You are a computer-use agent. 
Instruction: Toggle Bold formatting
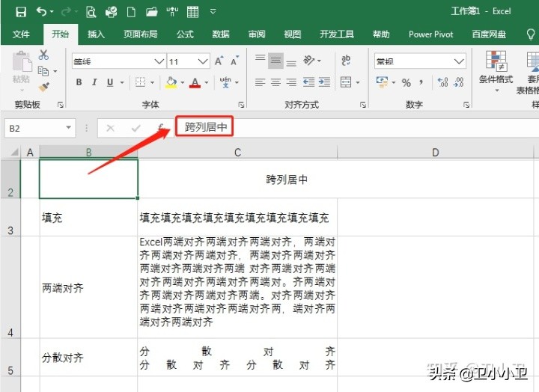(79, 82)
